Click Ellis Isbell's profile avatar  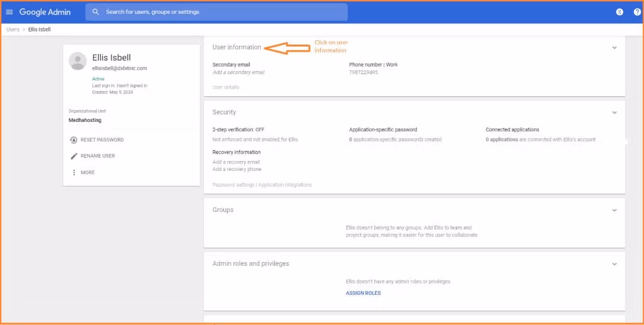point(78,61)
